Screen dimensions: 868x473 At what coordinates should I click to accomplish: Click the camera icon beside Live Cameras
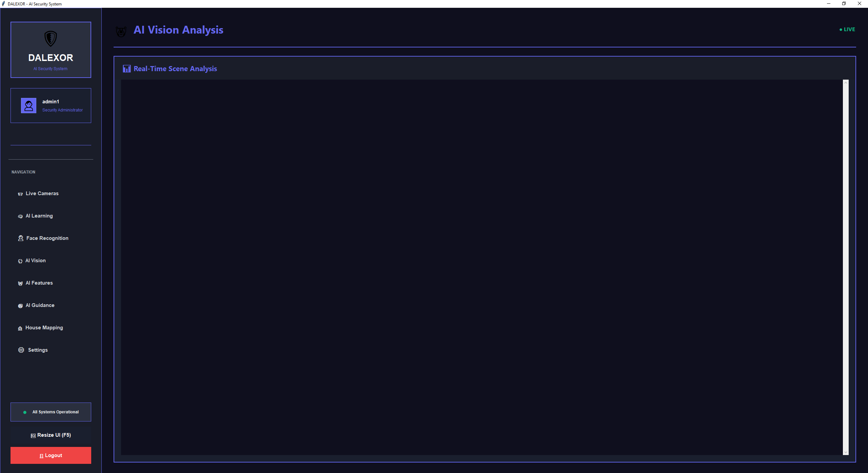[20, 194]
